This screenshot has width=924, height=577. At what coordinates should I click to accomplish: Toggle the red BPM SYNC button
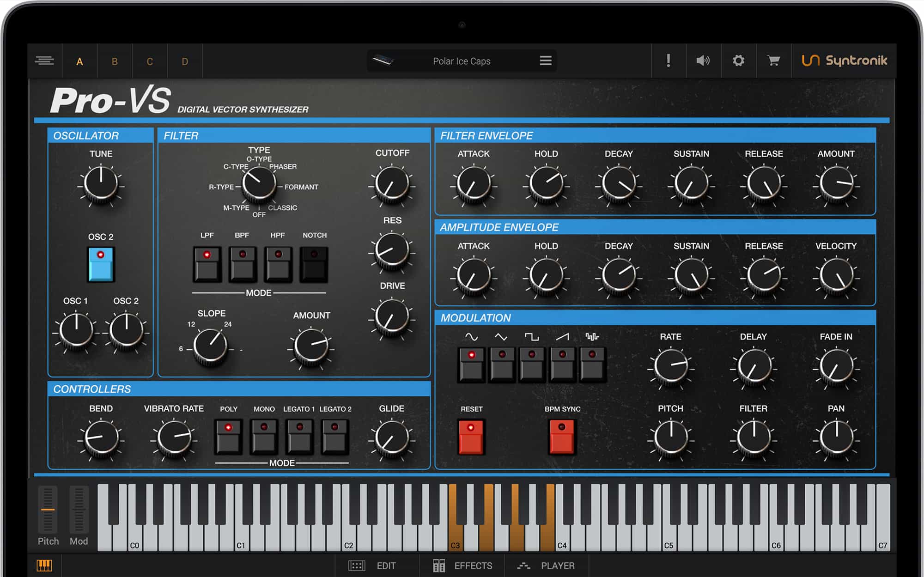(x=562, y=437)
